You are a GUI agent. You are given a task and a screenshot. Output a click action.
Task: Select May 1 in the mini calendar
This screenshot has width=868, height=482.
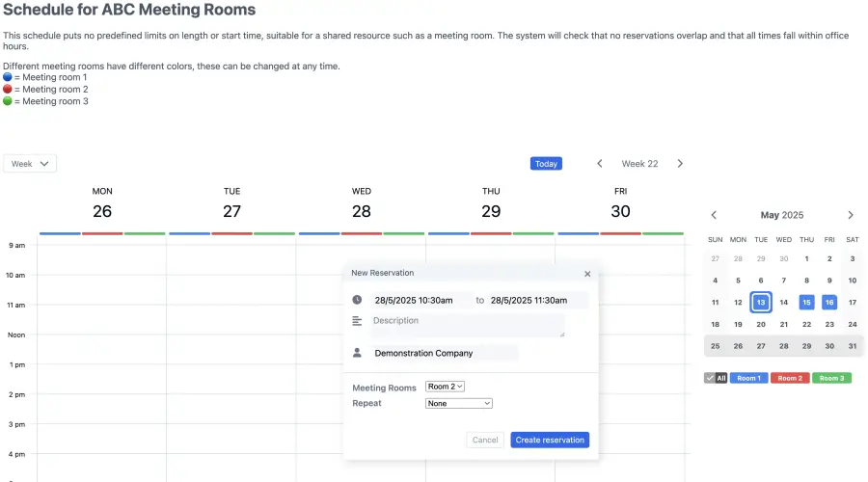(806, 258)
